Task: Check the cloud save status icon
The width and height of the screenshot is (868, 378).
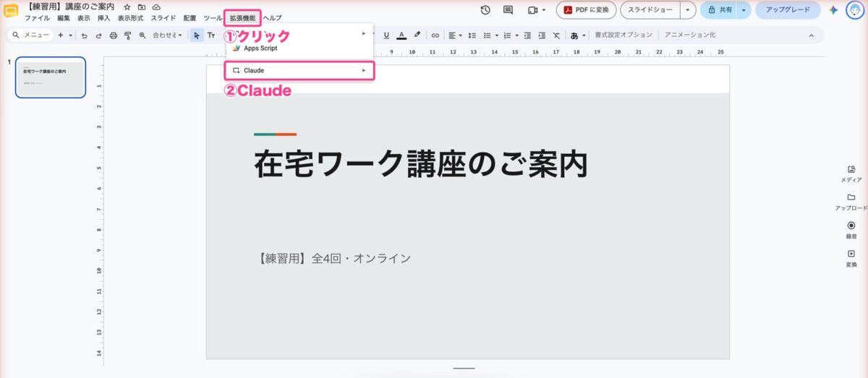Action: point(156,7)
